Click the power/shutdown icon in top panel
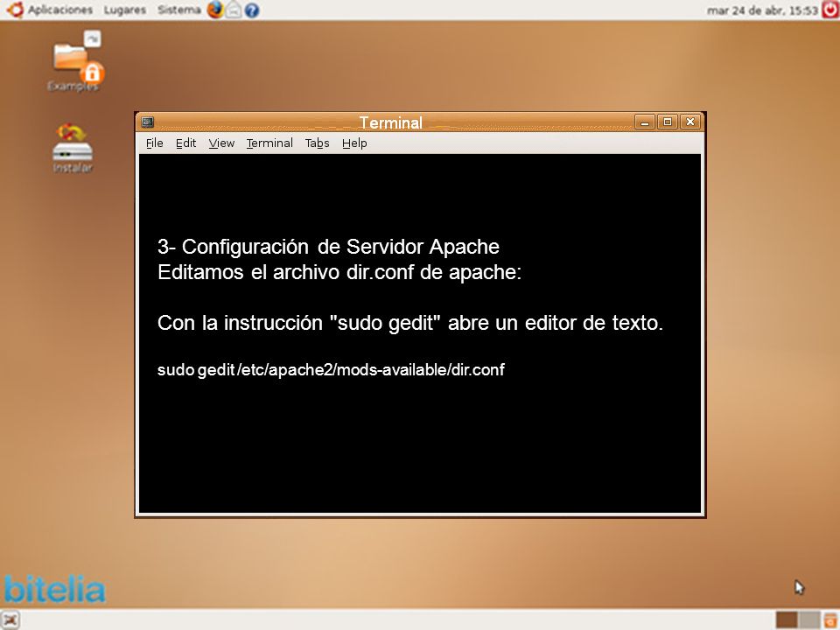Screen dimensions: 840x630 pos(830,10)
